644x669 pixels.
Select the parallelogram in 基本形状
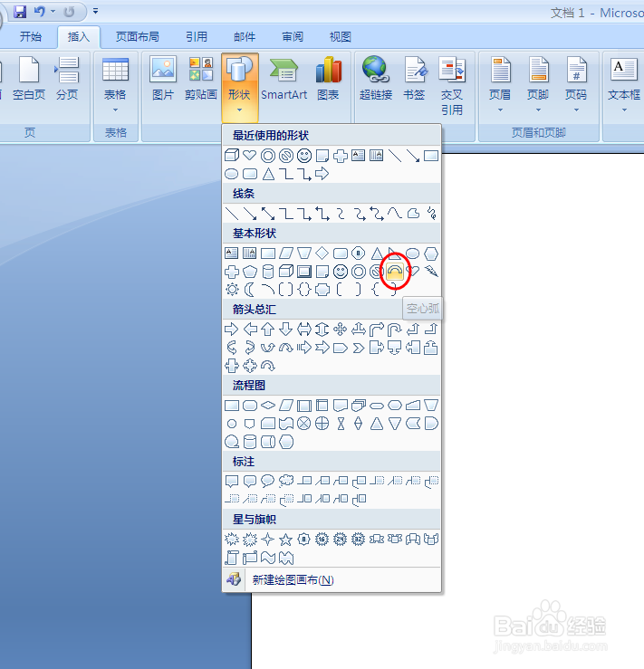(x=286, y=253)
